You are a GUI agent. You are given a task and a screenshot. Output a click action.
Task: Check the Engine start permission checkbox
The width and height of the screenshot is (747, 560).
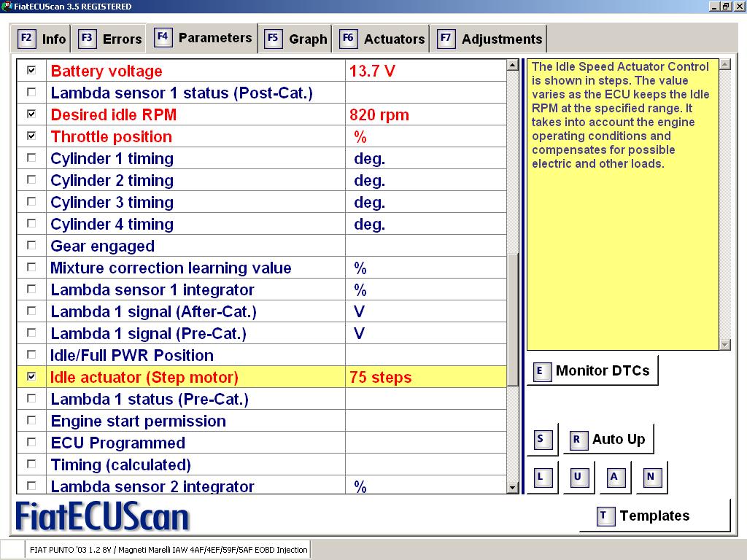[x=31, y=421]
